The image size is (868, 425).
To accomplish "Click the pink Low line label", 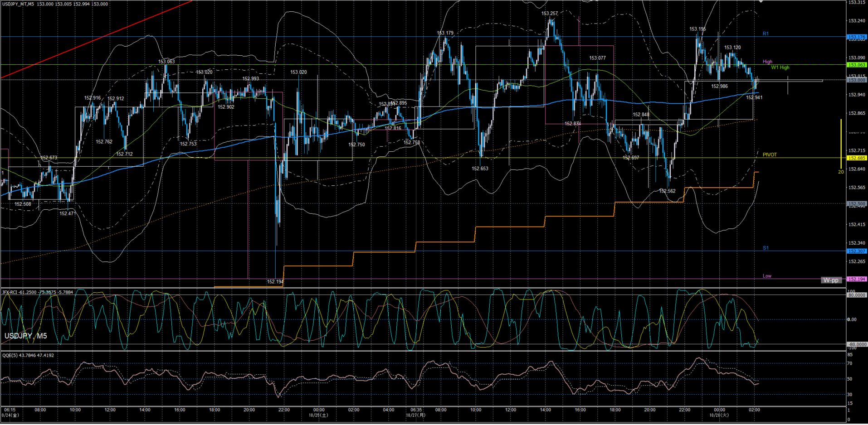I will pyautogui.click(x=767, y=276).
